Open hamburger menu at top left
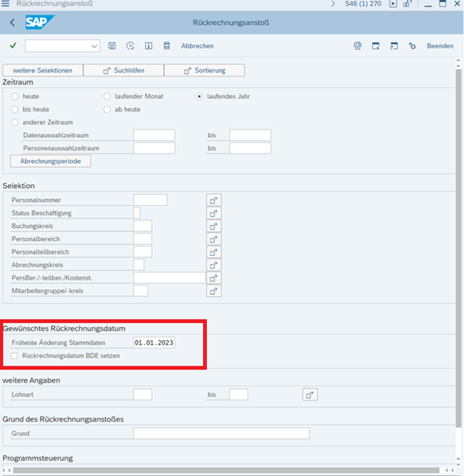Screen dimensions: 464x476 (x=5, y=4)
